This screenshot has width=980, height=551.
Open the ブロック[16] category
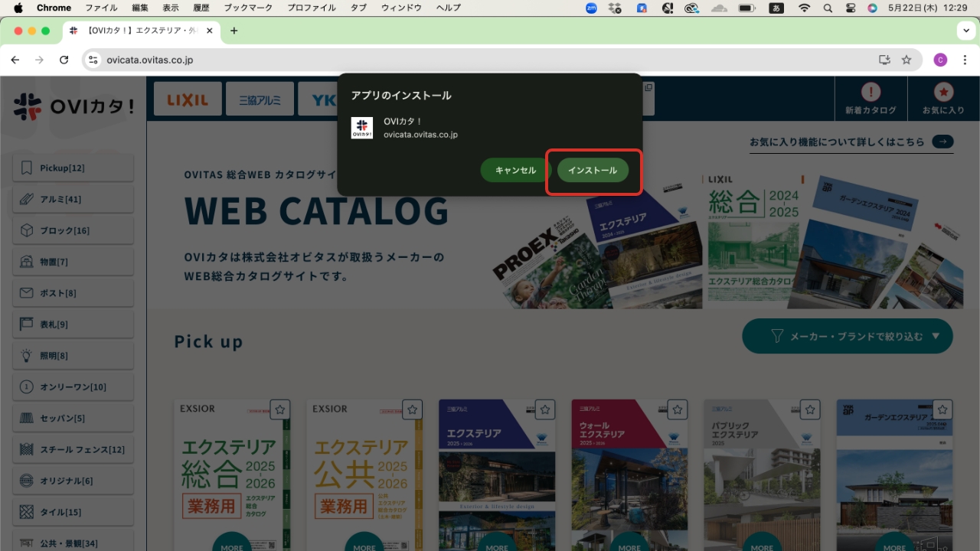coord(73,230)
